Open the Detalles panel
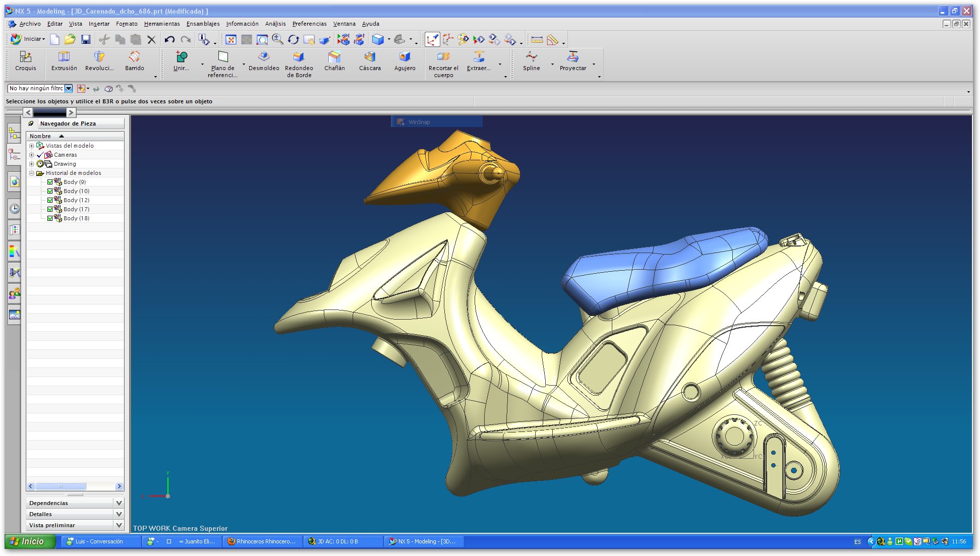 pos(74,514)
